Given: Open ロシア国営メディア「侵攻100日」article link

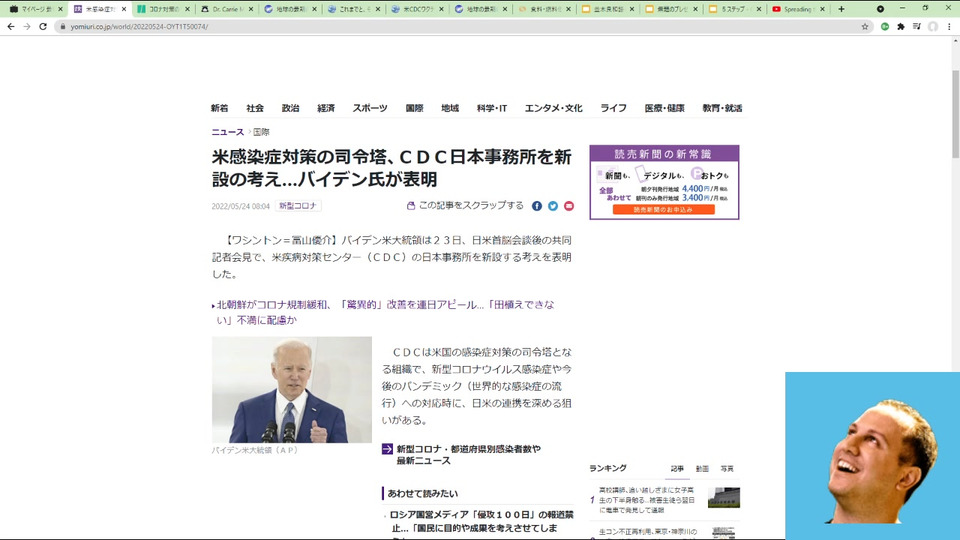Looking at the screenshot, I should coord(481,522).
